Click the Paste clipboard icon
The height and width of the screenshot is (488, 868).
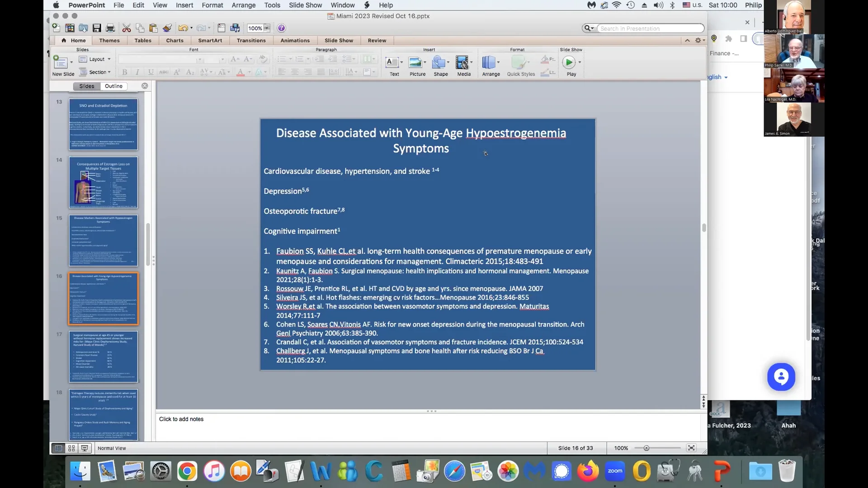[153, 28]
